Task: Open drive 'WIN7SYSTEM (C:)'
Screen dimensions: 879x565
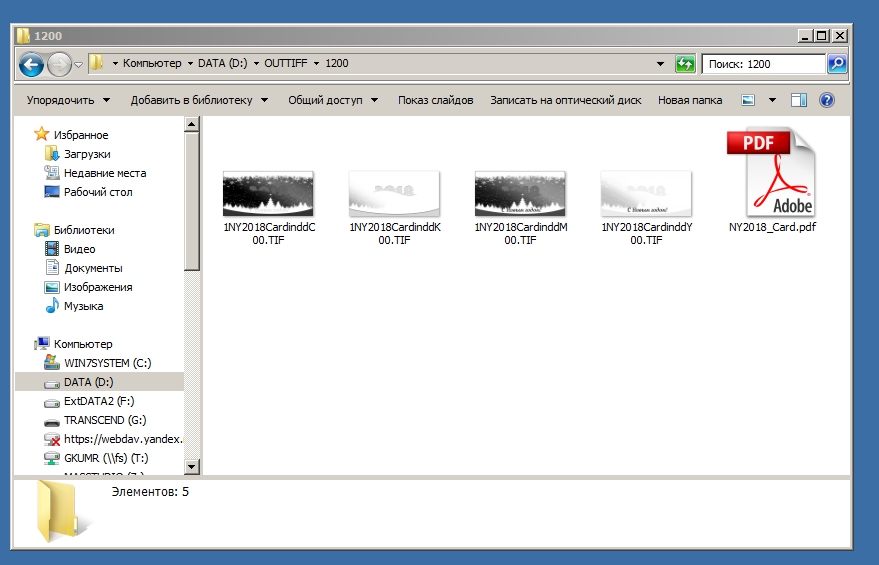Action: pos(98,363)
